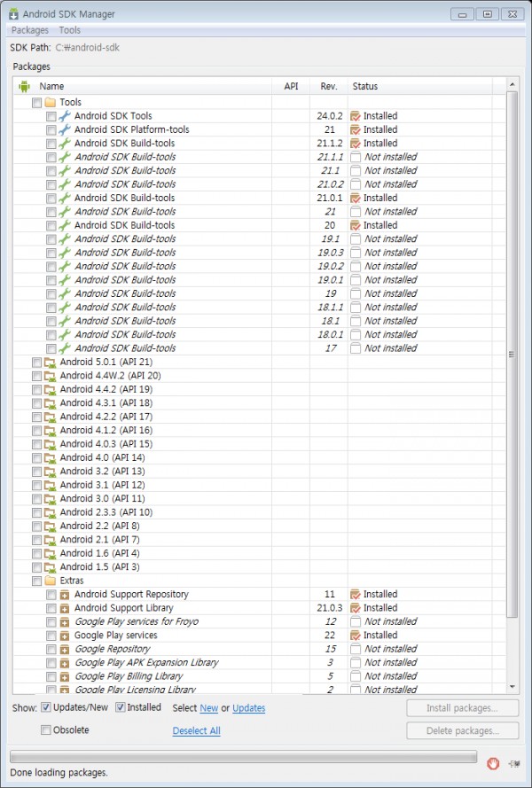Click the red stop hand icon
The image size is (532, 788).
coord(493,763)
